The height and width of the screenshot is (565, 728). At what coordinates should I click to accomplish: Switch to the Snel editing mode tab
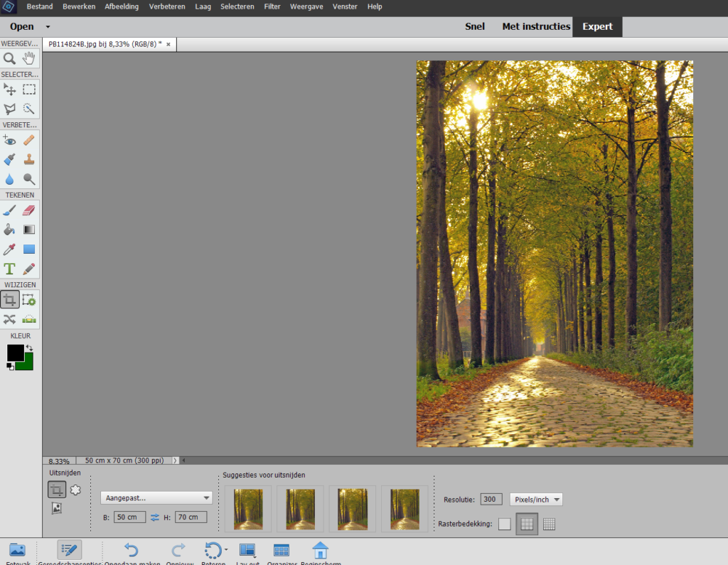(x=474, y=26)
